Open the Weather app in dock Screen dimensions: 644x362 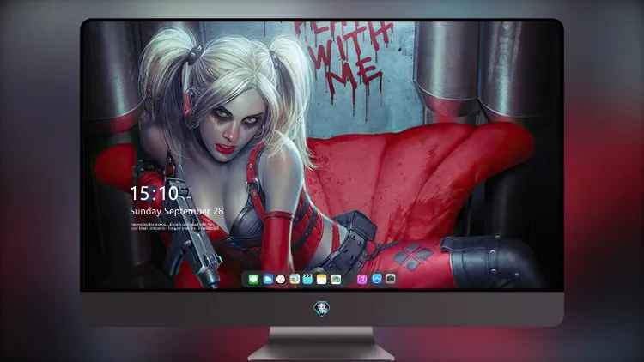pyautogui.click(x=268, y=279)
